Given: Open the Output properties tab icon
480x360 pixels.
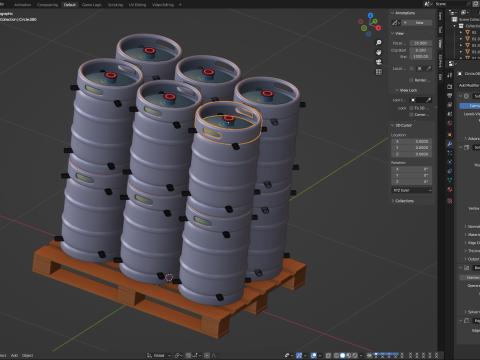Looking at the screenshot, I should 450,96.
